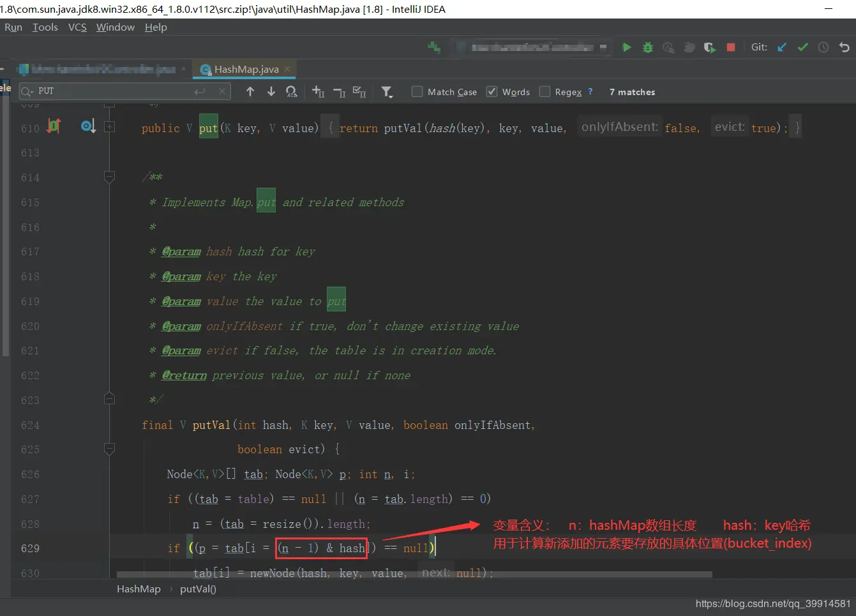Open the Help menu
The image size is (856, 616).
tap(156, 27)
